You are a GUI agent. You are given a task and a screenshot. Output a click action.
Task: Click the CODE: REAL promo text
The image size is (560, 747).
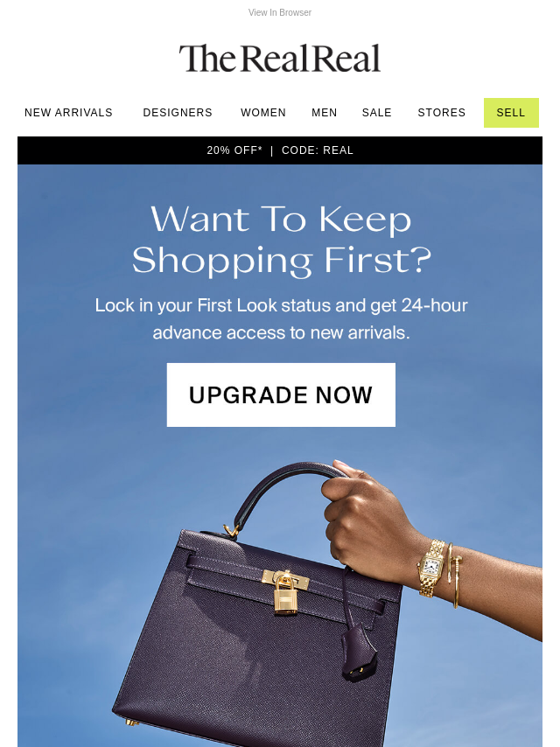318,150
